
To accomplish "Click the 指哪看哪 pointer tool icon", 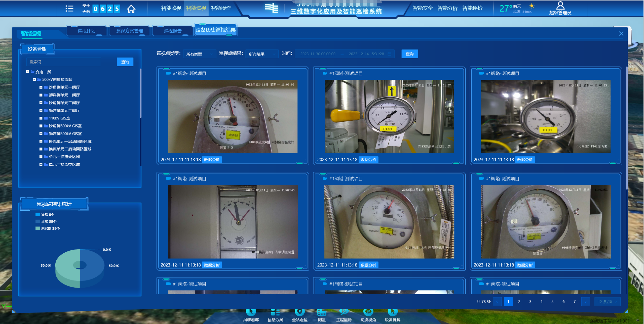I will click(x=251, y=312).
